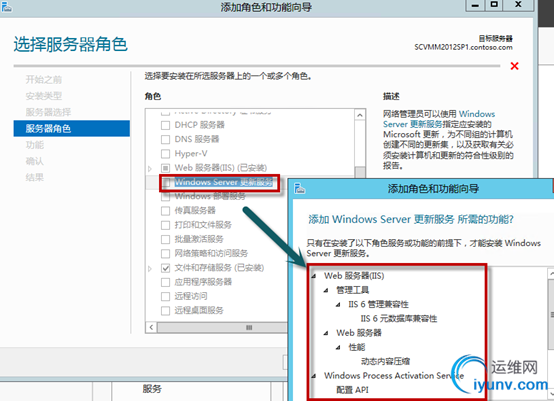Click the 服务 label in the background window
Viewport: 554px width, 401px height.
tap(152, 389)
